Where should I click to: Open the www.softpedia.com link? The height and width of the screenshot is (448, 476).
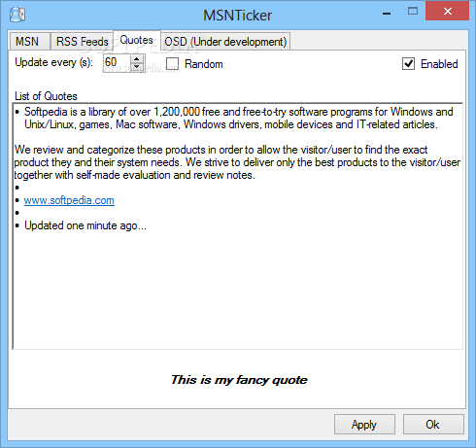coord(69,200)
